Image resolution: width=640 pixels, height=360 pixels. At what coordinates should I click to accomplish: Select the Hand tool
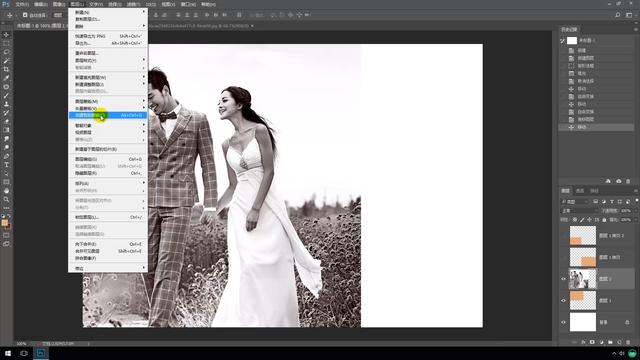[6, 191]
